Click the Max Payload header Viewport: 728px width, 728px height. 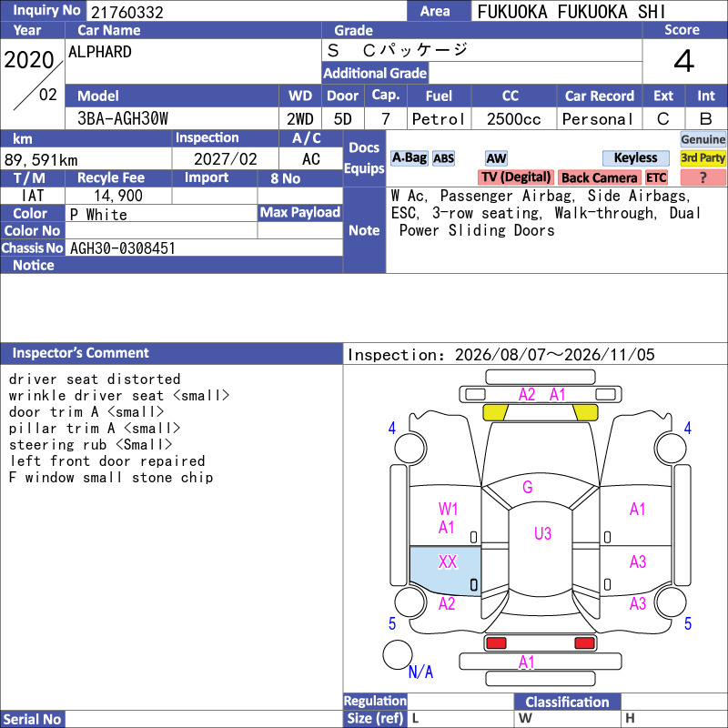point(300,213)
